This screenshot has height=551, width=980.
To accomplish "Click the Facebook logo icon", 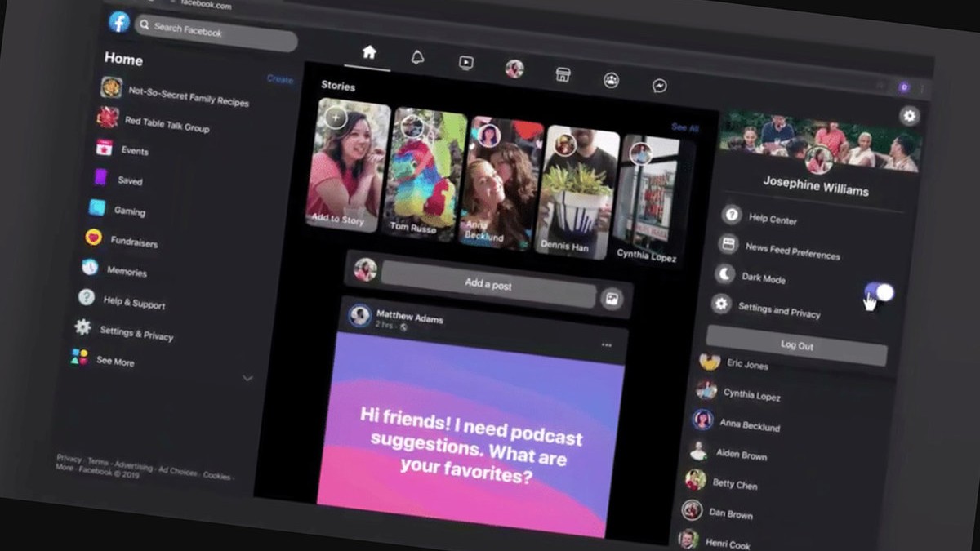I will pos(119,22).
